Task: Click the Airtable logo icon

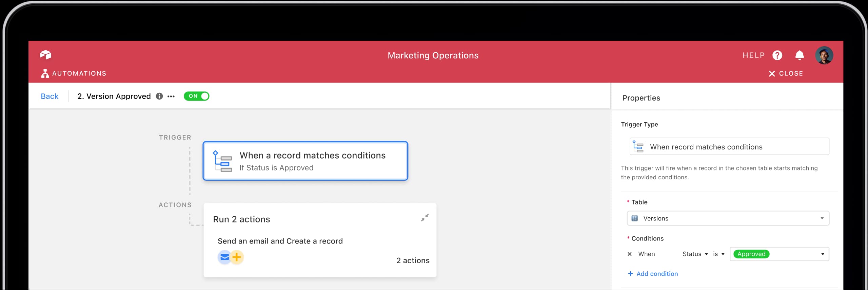Action: pyautogui.click(x=45, y=55)
